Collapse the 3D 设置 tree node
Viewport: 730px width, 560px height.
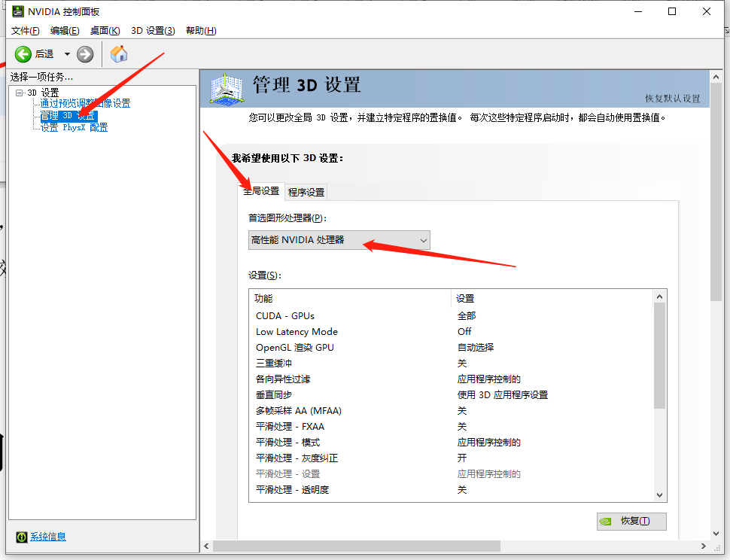[x=19, y=93]
